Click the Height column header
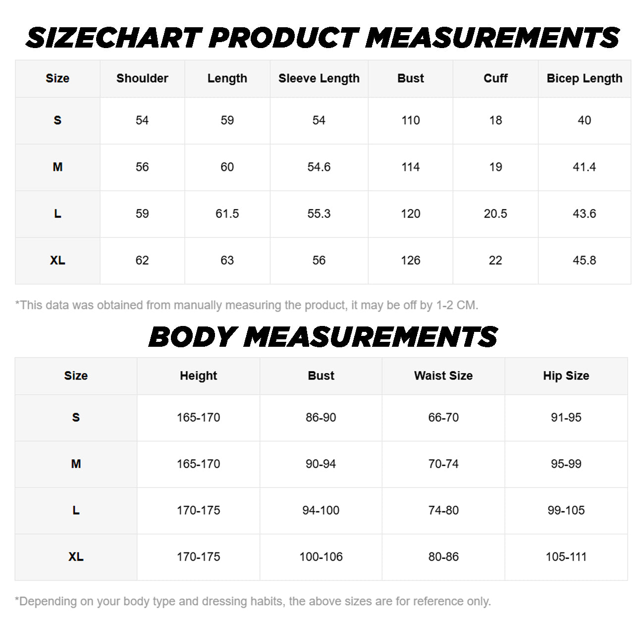Image resolution: width=644 pixels, height=644 pixels. pyautogui.click(x=198, y=376)
